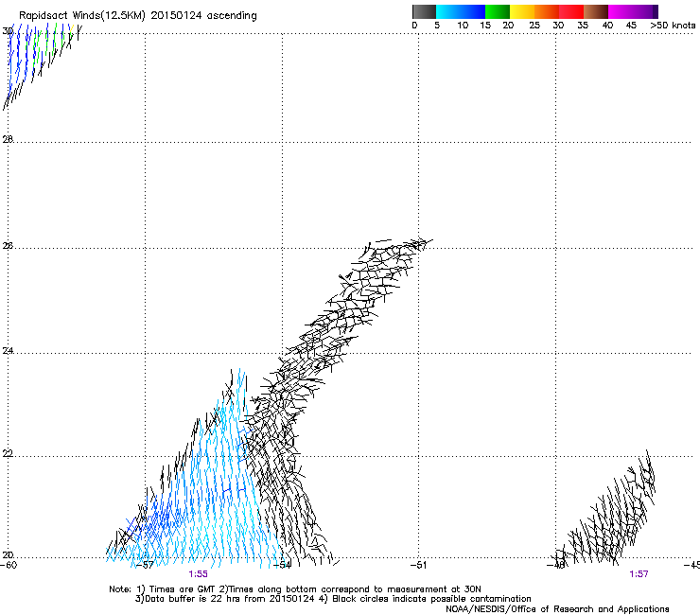Click the title 'Rapidsact Winds(12.5KM) 20150124 ascending'
The height and width of the screenshot is (615, 700).
point(138,16)
